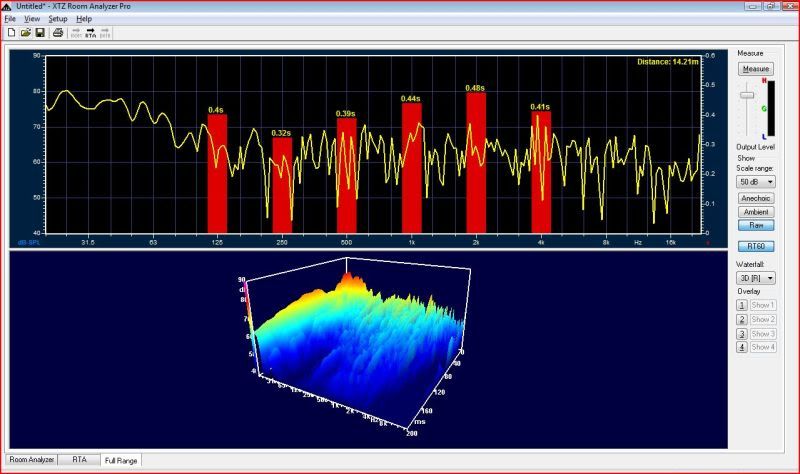Click the last arrow mode toolbar icon

(106, 33)
